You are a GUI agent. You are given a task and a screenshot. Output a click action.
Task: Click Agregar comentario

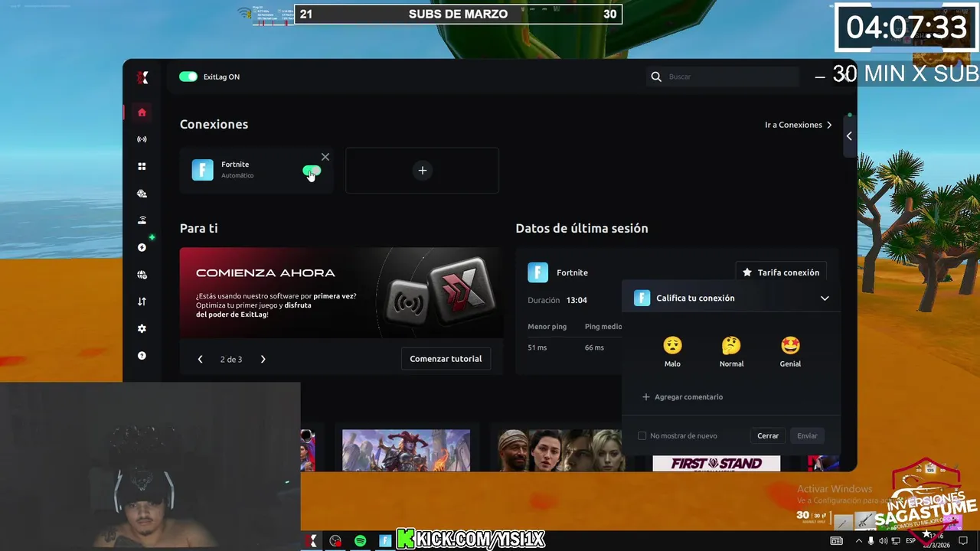[682, 397]
